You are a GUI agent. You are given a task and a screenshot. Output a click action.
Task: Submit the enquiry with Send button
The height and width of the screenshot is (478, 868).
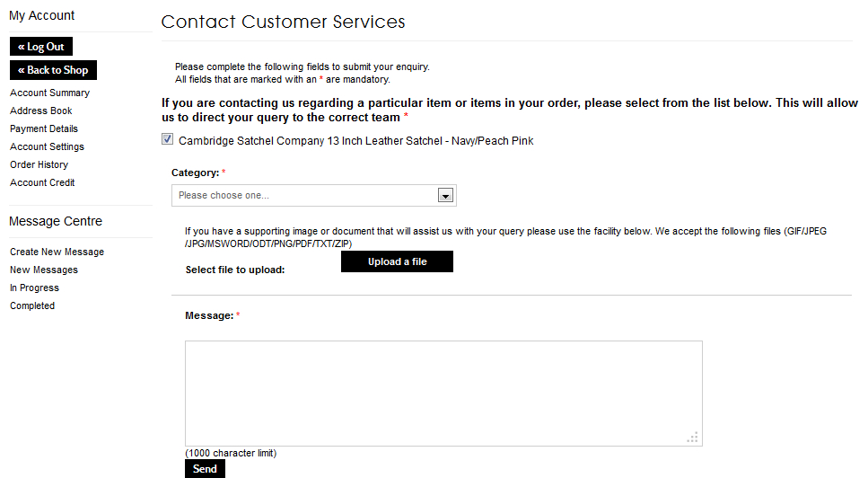[x=205, y=469]
